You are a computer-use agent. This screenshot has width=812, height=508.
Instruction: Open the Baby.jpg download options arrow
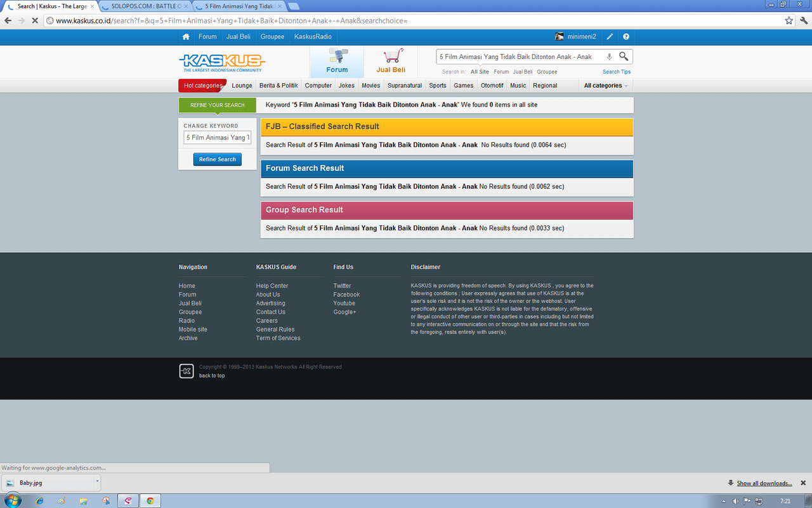[x=97, y=482]
